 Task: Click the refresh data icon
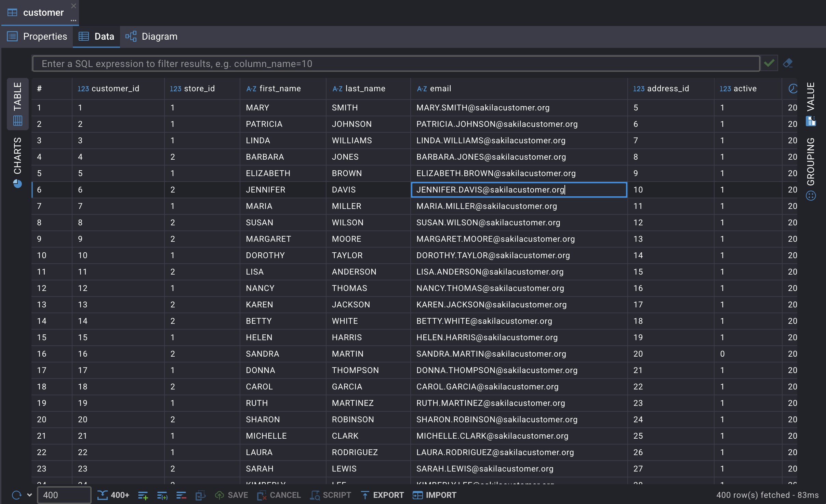(16, 495)
